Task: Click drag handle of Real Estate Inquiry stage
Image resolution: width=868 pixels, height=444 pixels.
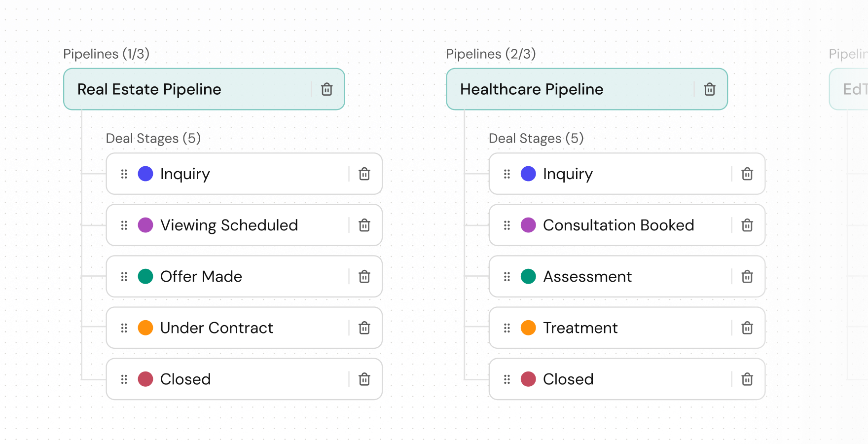Action: tap(124, 174)
